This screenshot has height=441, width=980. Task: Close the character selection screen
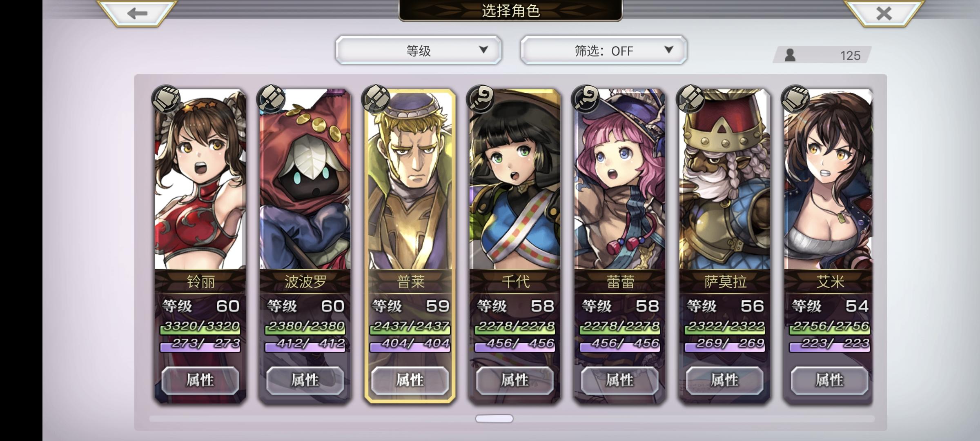884,13
